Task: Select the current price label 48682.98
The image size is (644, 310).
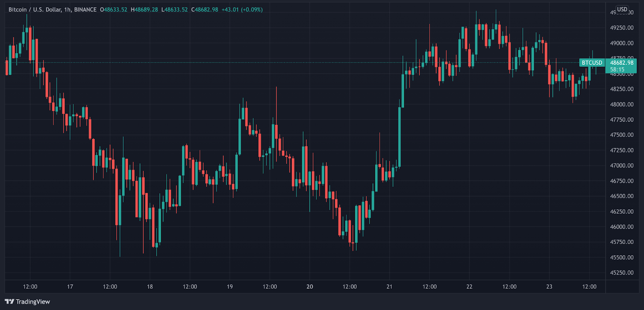Action: [622, 62]
